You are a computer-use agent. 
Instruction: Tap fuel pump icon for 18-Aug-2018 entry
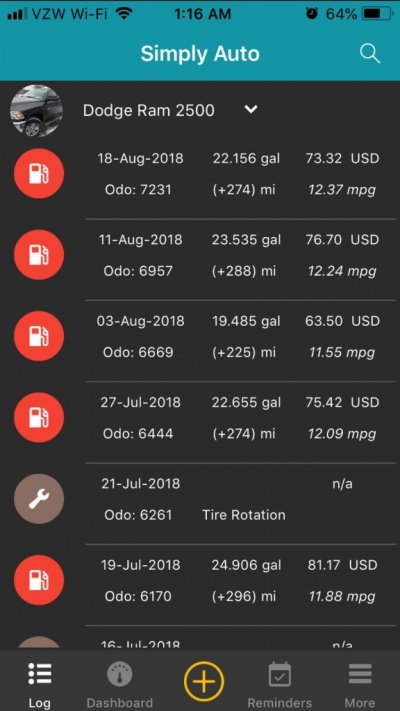[39, 174]
